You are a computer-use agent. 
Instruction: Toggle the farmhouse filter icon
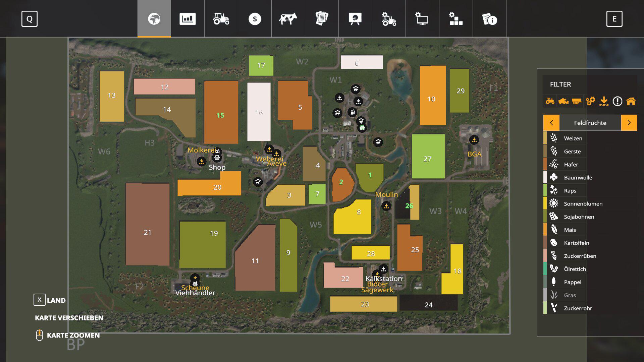coord(631,101)
